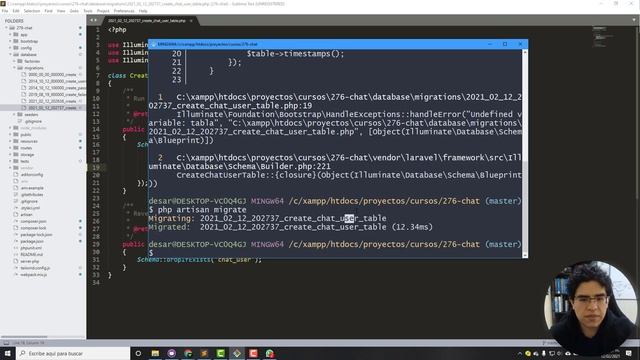Expand the public folder

pos(11,134)
